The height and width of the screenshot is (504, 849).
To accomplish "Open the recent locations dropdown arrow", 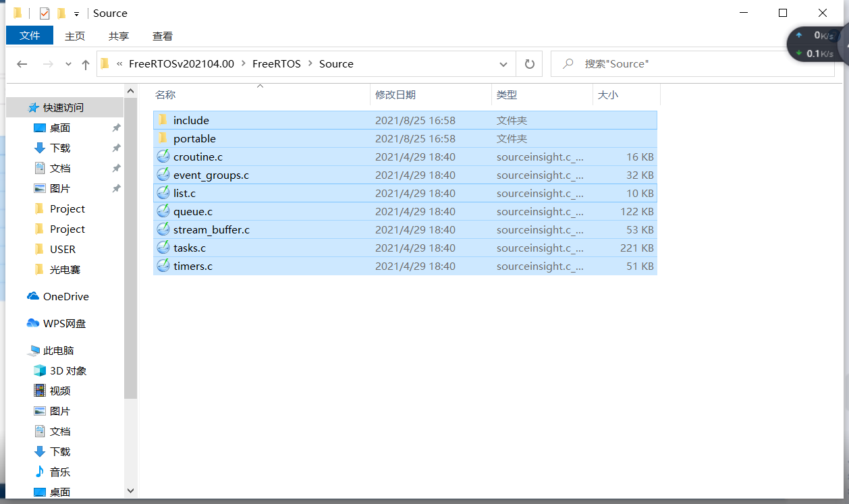I will [x=68, y=64].
